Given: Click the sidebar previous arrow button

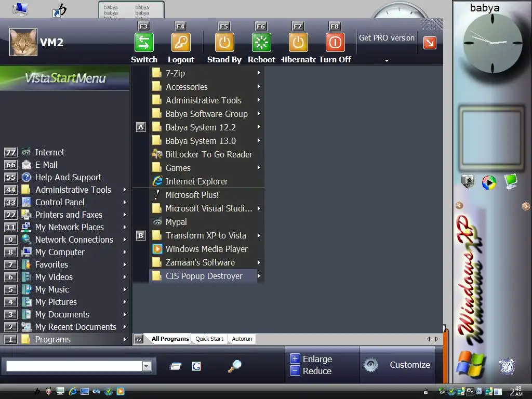Looking at the screenshot, I should 459,206.
